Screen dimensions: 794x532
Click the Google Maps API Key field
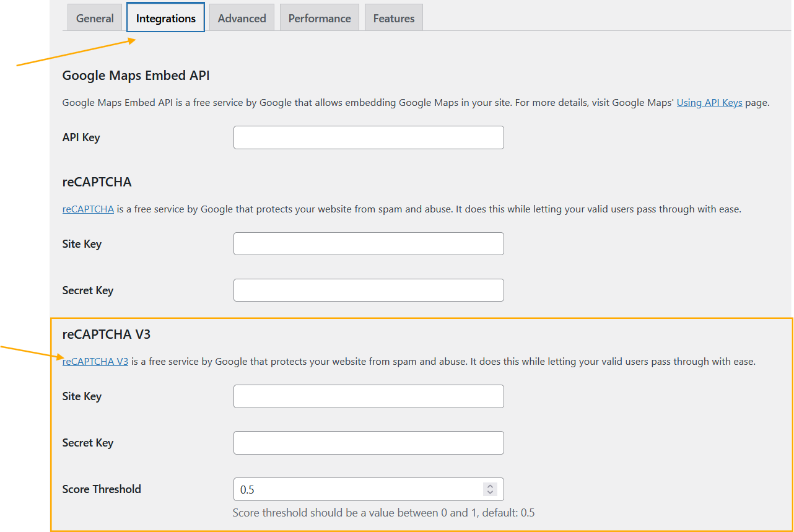coord(369,137)
